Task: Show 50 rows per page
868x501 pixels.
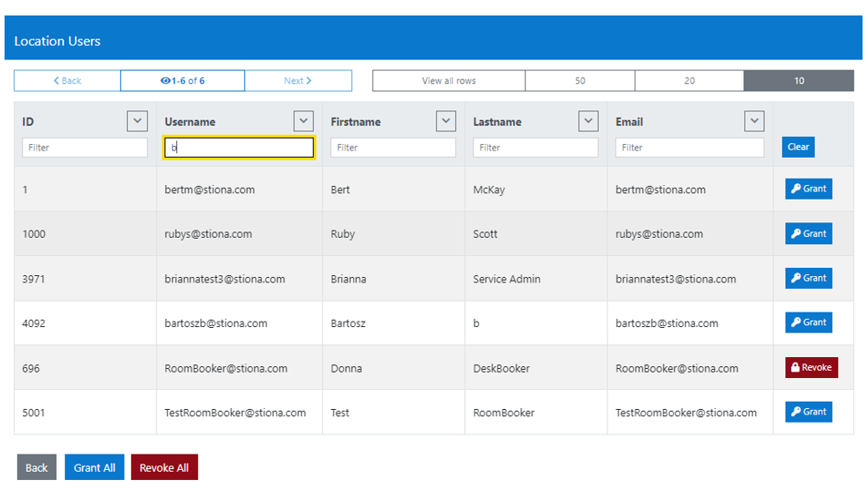Action: pos(580,81)
